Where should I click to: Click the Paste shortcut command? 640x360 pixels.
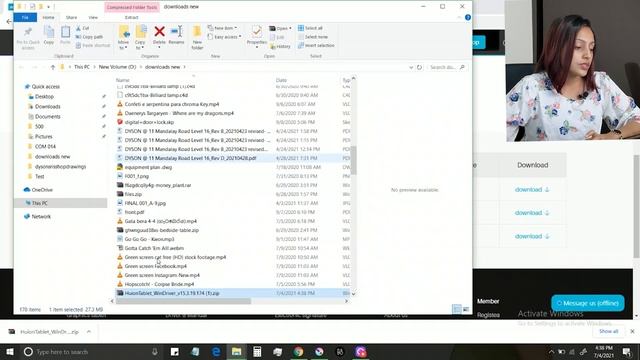(93, 45)
